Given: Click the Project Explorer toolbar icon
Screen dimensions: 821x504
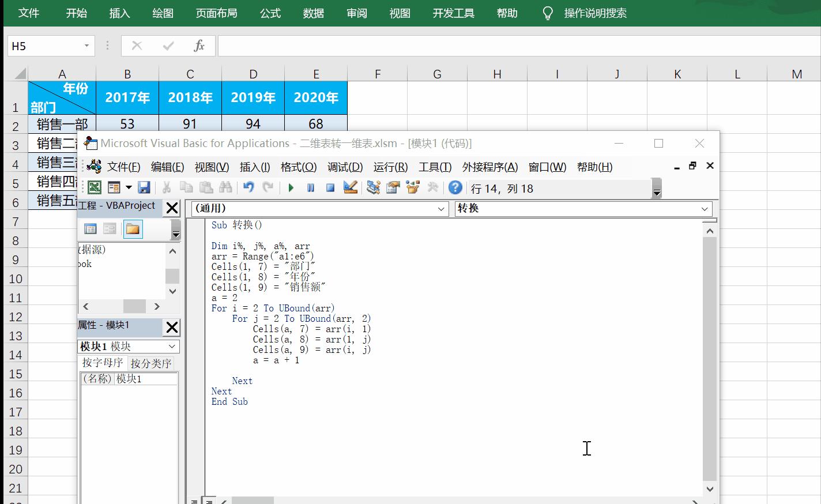Looking at the screenshot, I should pos(372,187).
